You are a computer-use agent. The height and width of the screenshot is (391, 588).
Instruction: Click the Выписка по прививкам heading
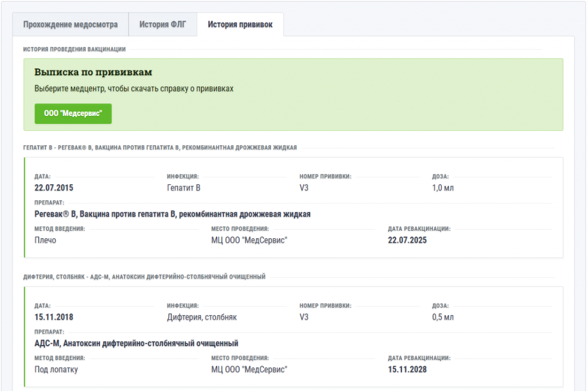93,72
